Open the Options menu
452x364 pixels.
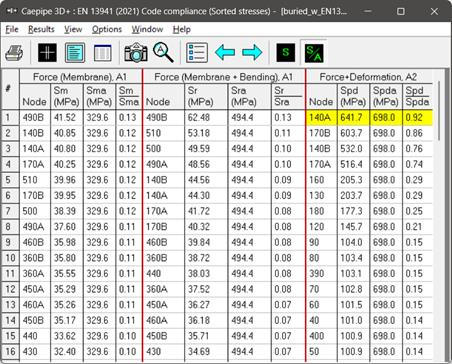[x=107, y=29]
